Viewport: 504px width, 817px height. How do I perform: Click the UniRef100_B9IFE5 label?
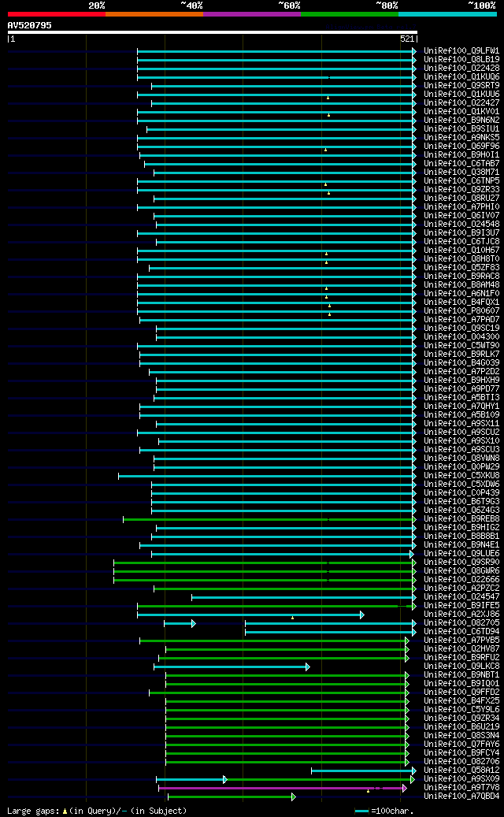coord(461,605)
